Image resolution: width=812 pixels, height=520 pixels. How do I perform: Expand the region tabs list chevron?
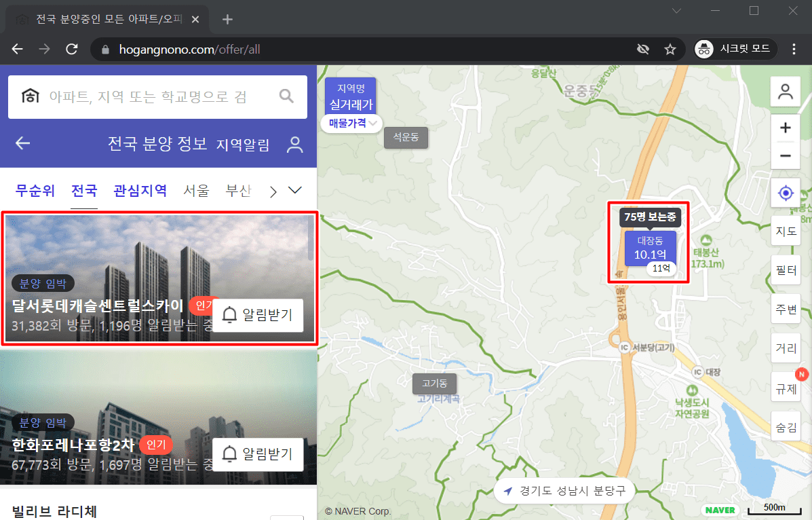click(295, 191)
